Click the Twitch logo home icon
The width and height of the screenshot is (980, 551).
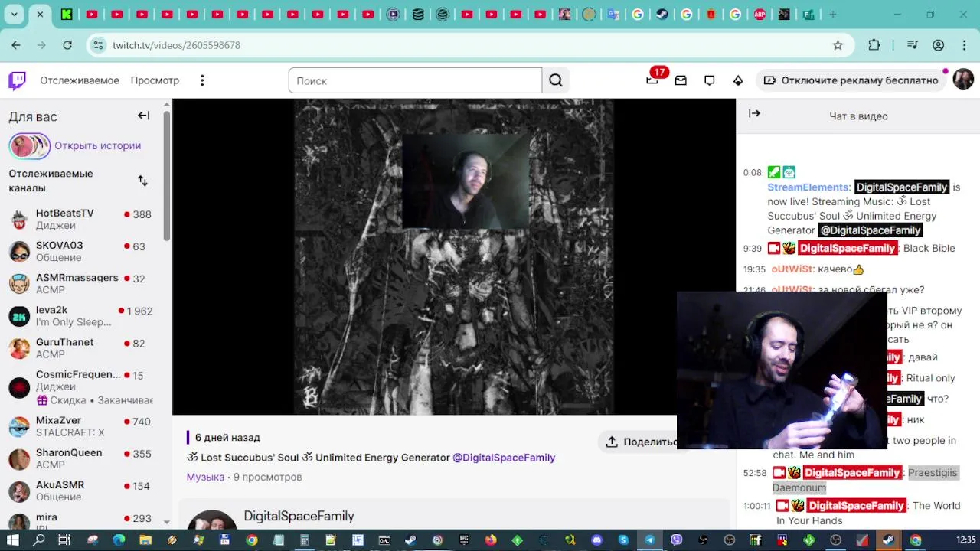17,80
